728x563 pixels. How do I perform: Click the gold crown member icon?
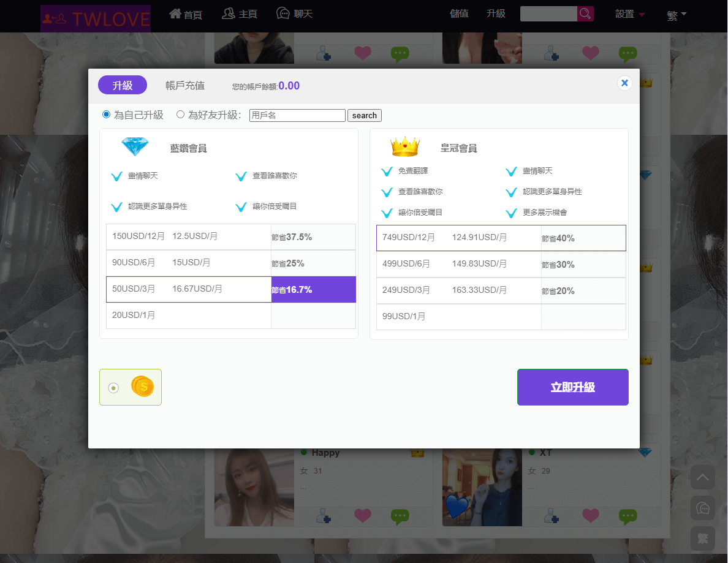point(405,146)
